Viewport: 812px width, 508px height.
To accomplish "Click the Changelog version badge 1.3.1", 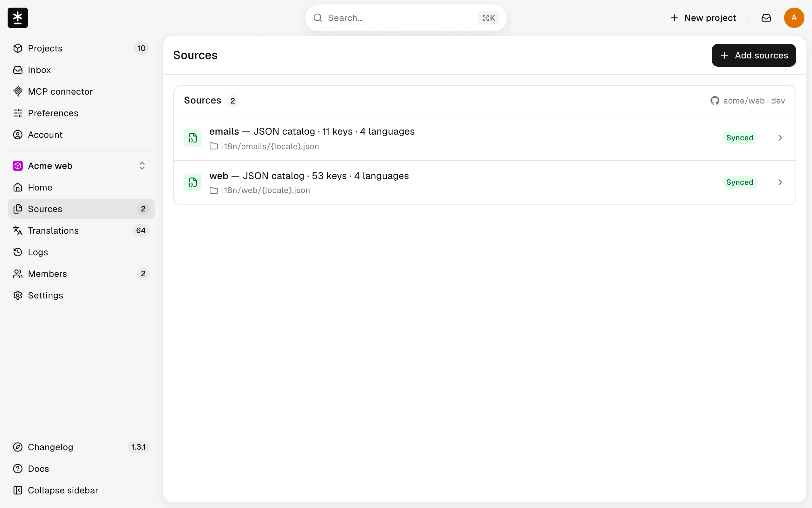I will click(x=138, y=447).
